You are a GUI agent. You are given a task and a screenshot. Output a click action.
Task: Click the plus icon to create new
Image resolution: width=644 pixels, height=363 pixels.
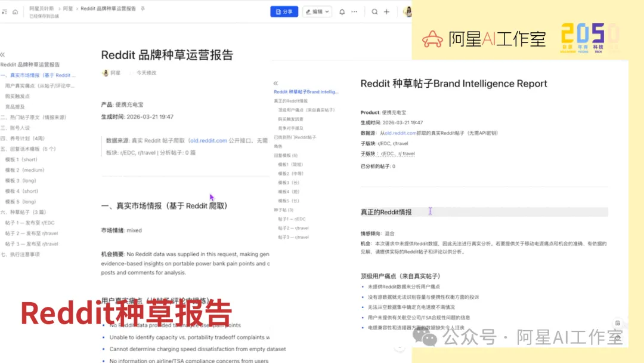click(386, 12)
